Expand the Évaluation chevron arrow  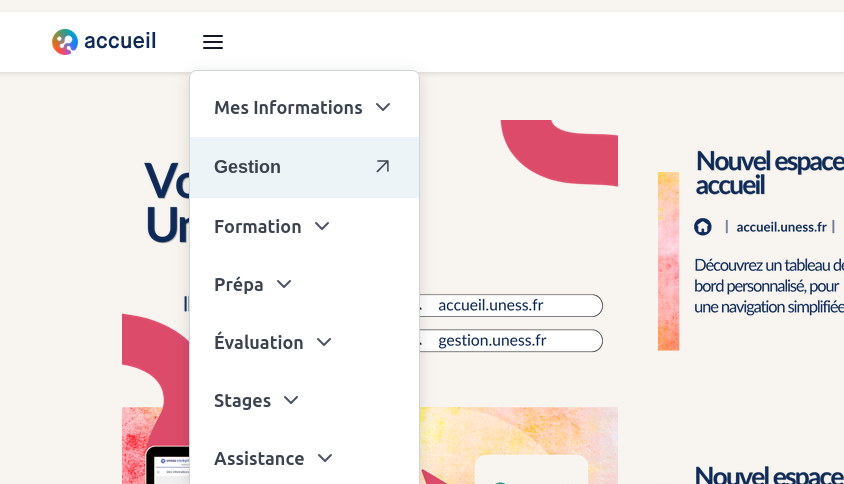324,342
